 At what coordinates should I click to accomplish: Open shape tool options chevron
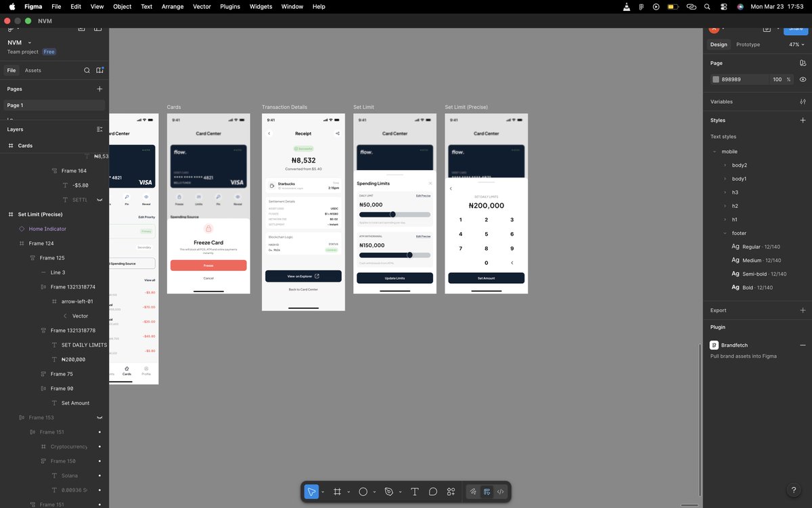pos(375,492)
